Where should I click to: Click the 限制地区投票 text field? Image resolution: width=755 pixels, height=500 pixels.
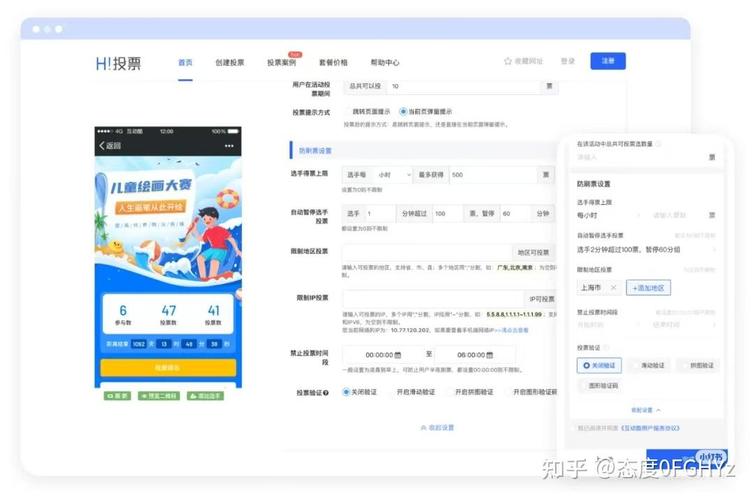(427, 252)
